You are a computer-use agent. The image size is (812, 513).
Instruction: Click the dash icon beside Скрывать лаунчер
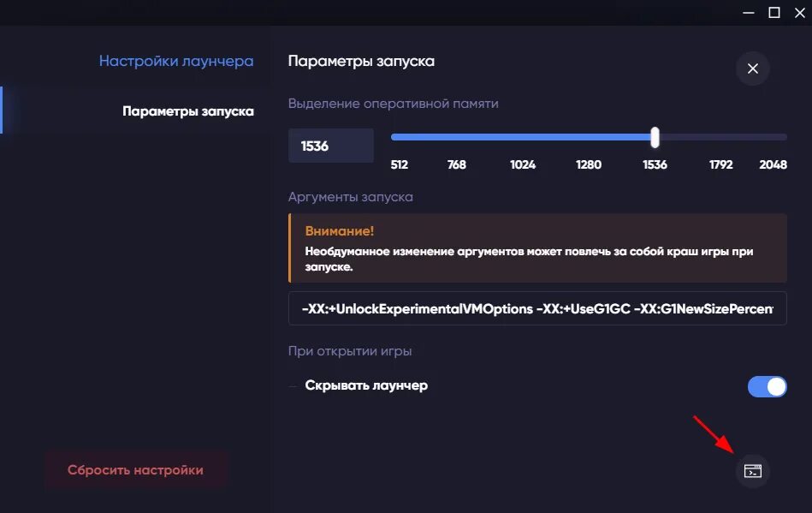point(292,385)
